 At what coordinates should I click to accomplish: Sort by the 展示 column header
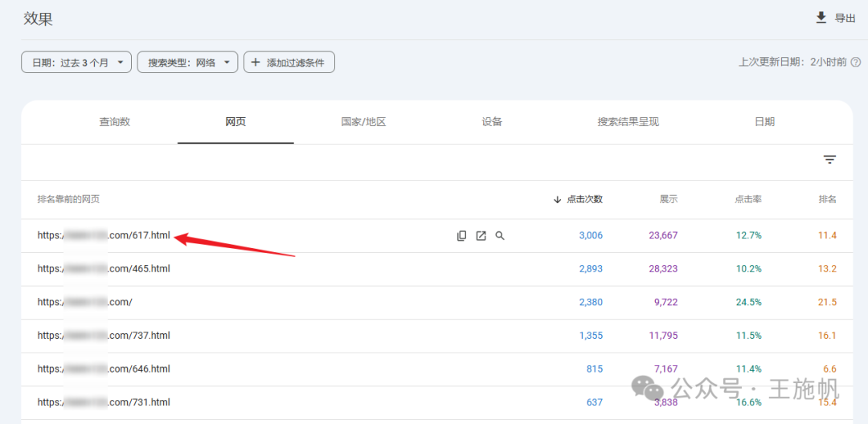(x=668, y=200)
